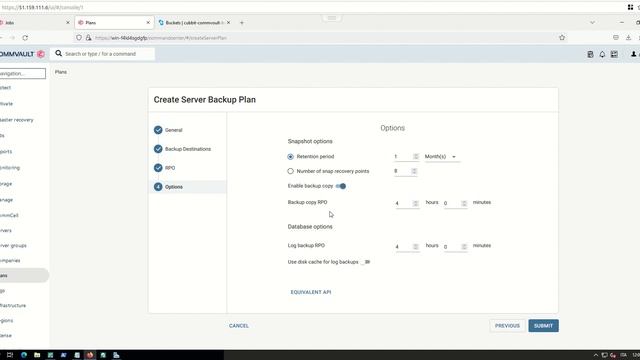Select the Retention period radio button

tap(290, 157)
